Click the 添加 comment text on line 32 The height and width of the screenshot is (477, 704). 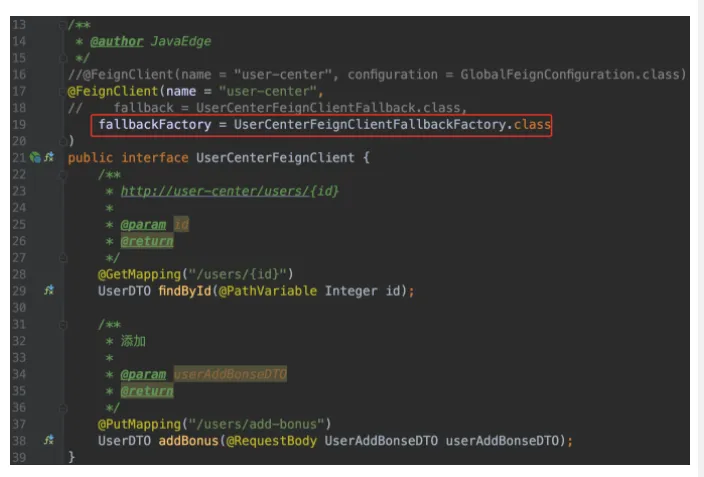coord(133,341)
